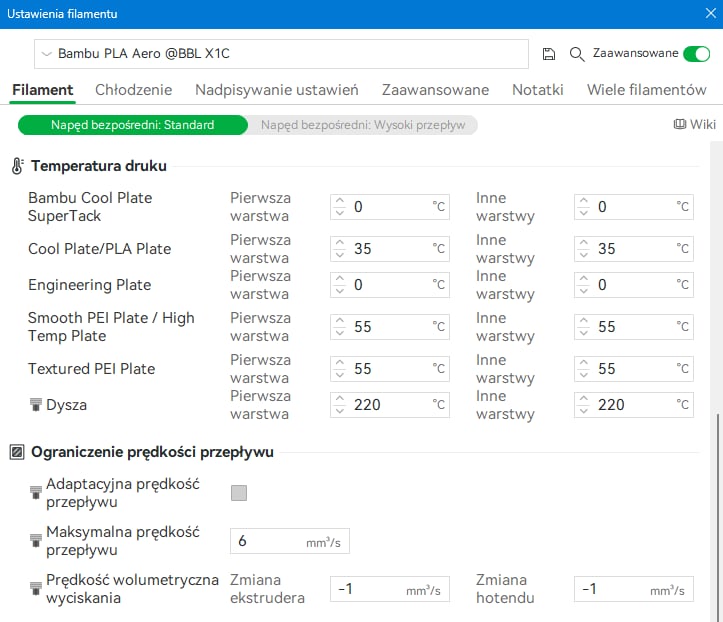
Task: Click nozzle icon beside Prędkość wolumetryczna wyciskania
Action: point(36,588)
